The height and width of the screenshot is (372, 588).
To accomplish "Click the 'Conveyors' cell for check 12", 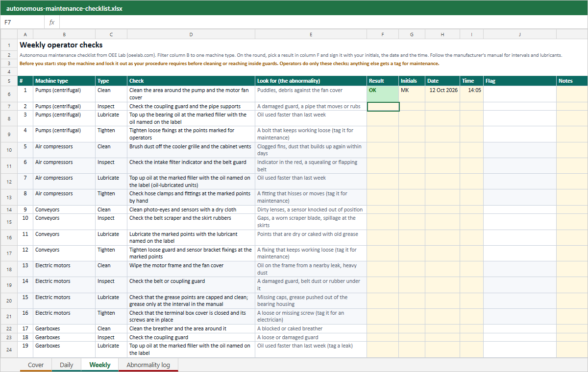I will pos(64,254).
